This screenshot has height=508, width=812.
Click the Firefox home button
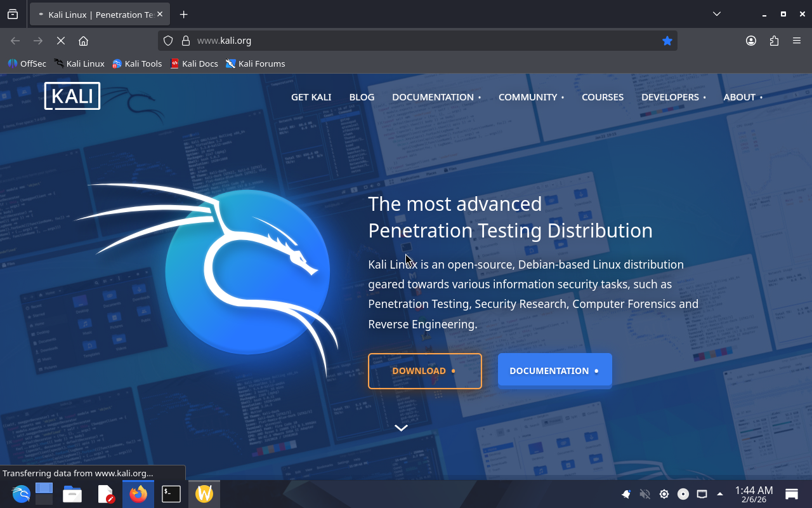[83, 41]
